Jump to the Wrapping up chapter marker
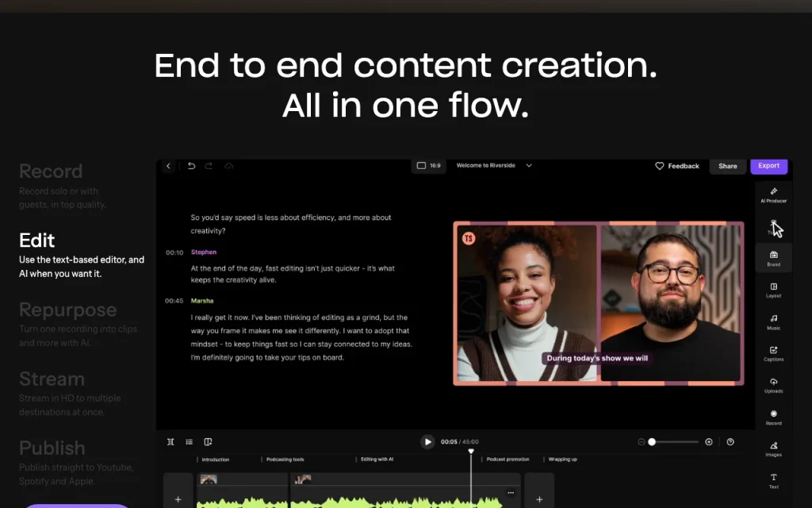The width and height of the screenshot is (812, 508). 562,460
